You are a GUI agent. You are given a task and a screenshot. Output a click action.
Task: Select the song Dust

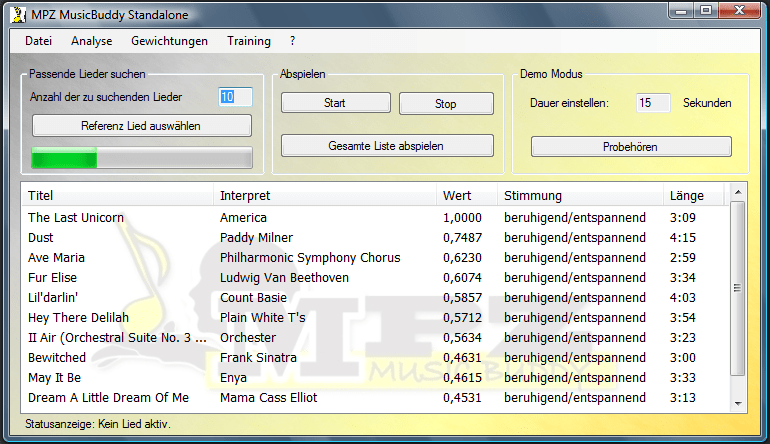point(41,238)
